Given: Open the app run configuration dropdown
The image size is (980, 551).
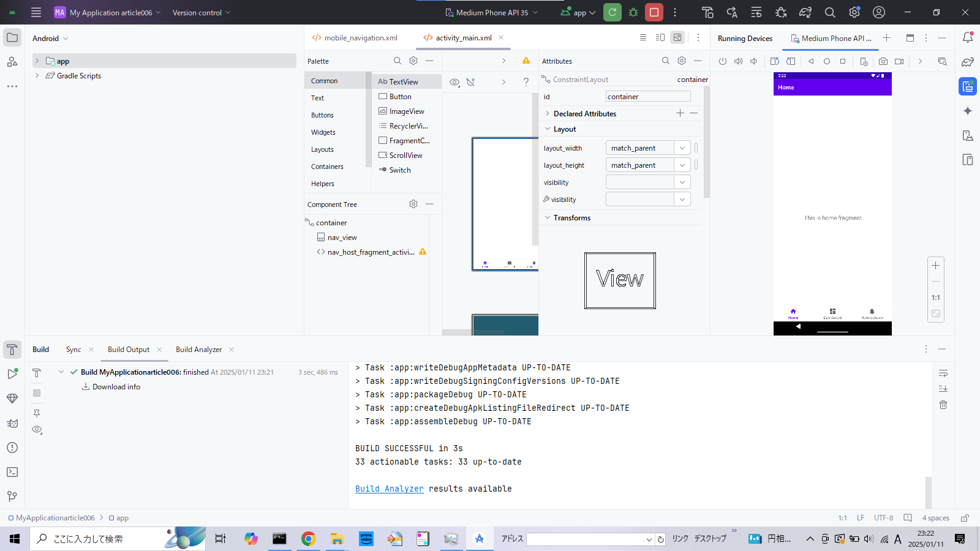Looking at the screenshot, I should (578, 12).
